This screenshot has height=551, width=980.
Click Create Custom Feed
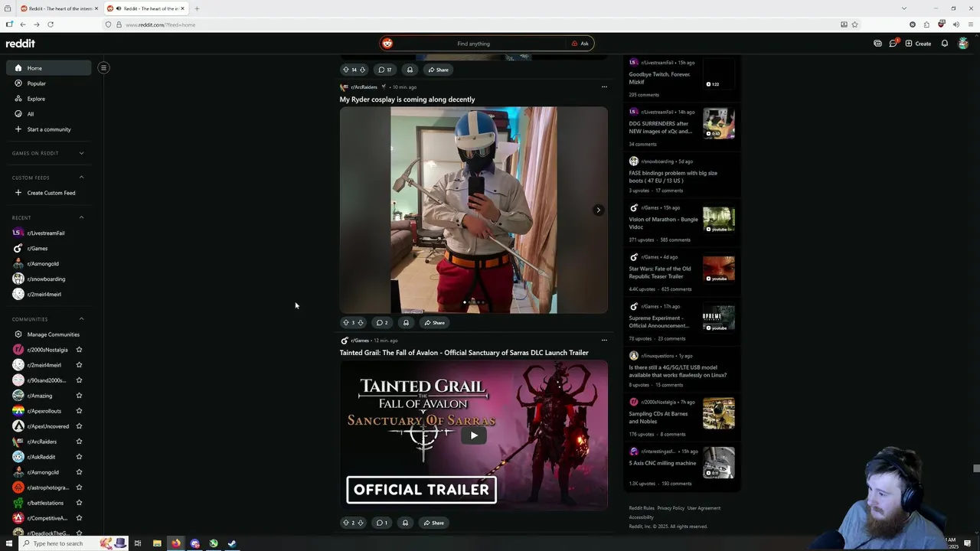pyautogui.click(x=49, y=193)
